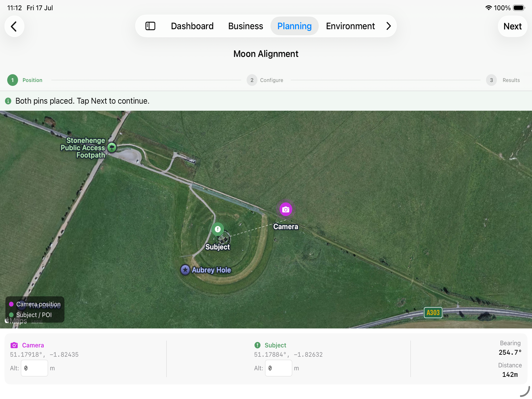This screenshot has height=399, width=532.
Task: Open the Environment tab
Action: [350, 26]
